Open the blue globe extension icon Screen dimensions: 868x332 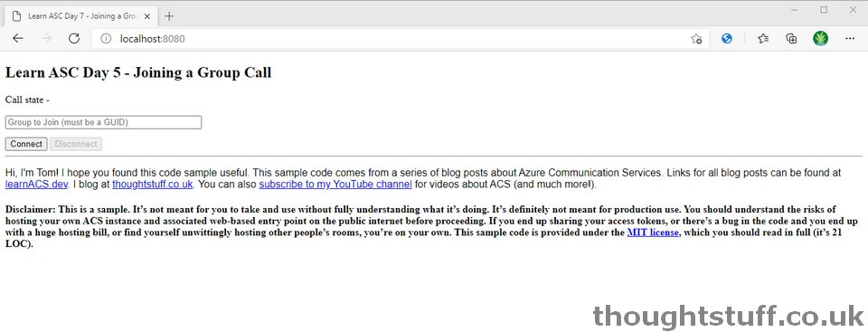click(x=727, y=38)
